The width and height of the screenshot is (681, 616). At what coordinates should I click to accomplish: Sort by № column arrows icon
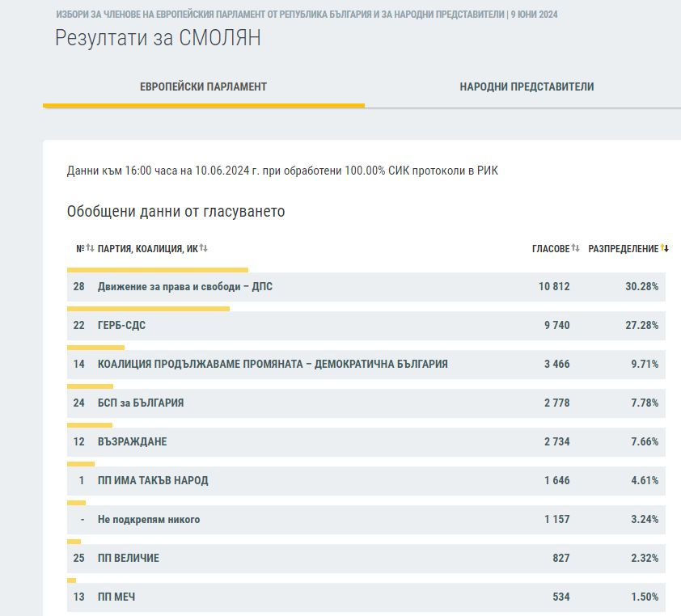[x=91, y=248]
